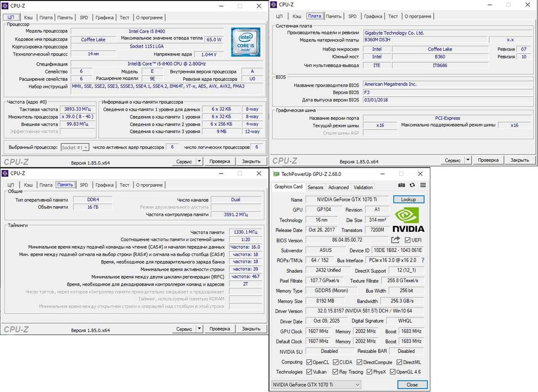This screenshot has width=538, height=392.
Task: Open the GPU-Z hamburger menu icon
Action: tap(423, 185)
